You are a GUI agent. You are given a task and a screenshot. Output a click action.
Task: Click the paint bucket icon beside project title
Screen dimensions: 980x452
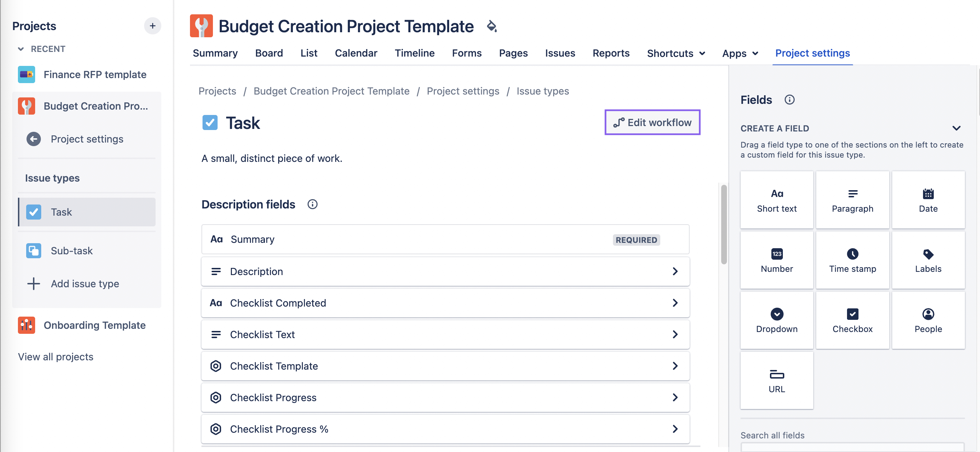tap(491, 26)
